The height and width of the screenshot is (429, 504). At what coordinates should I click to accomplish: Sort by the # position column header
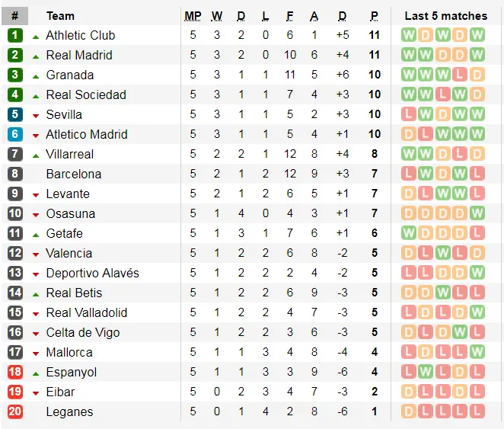[x=15, y=15]
